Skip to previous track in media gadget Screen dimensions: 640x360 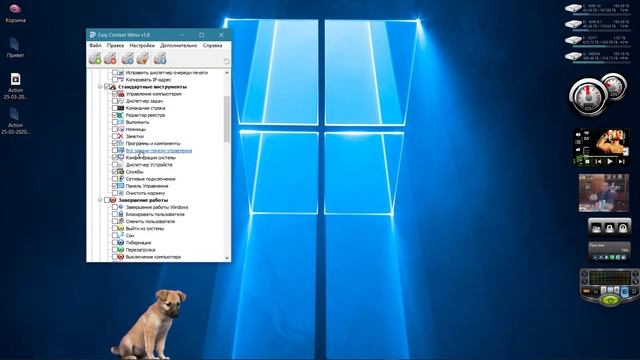pos(598,162)
